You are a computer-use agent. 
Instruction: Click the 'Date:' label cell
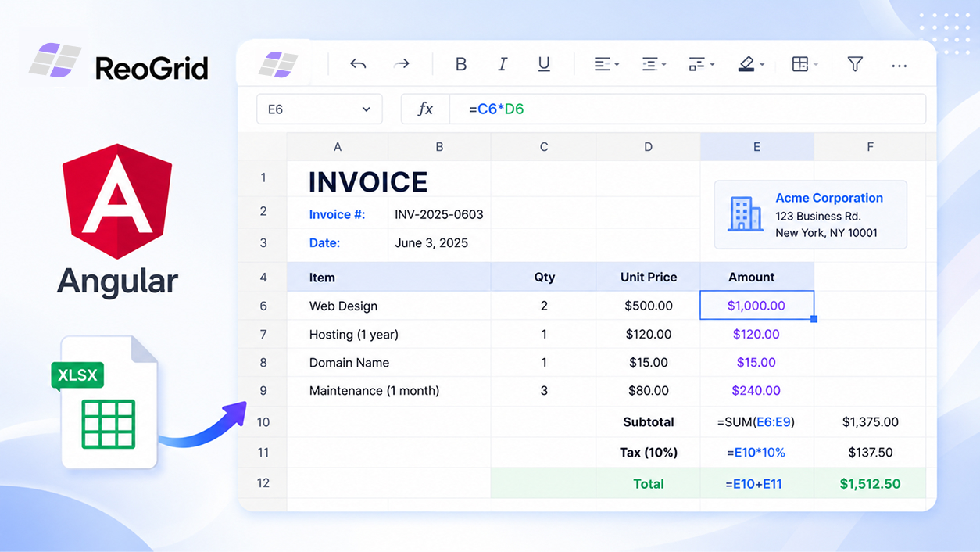click(338, 243)
